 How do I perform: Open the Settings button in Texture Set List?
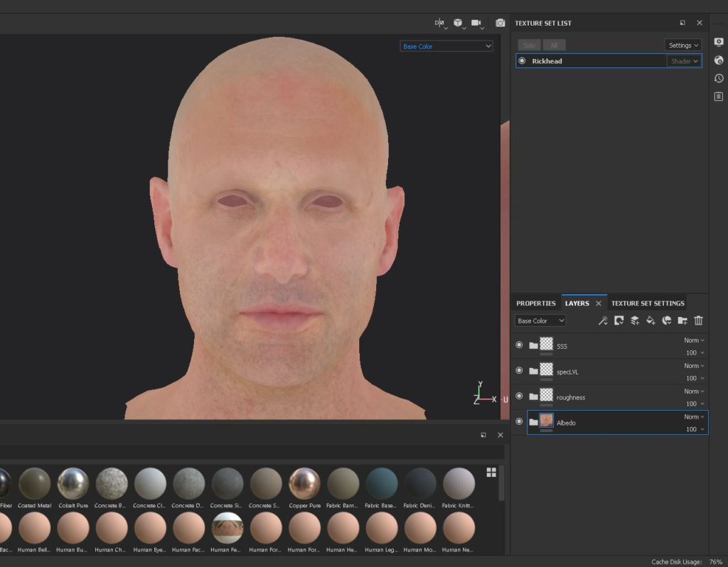click(682, 45)
